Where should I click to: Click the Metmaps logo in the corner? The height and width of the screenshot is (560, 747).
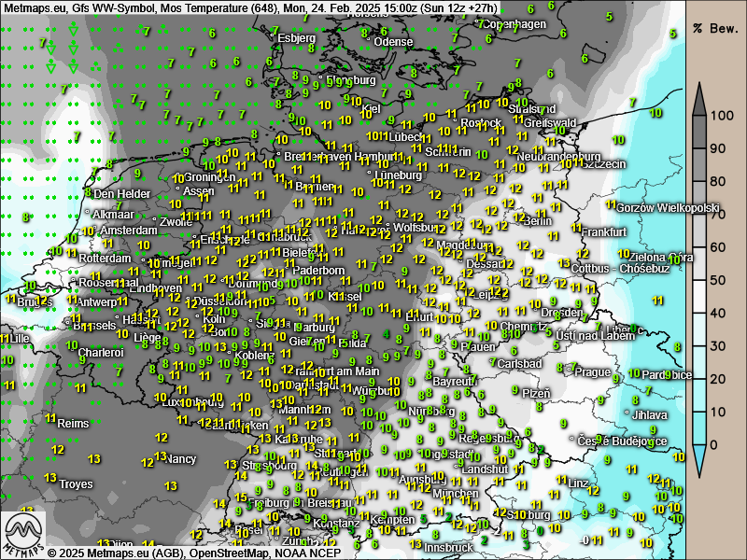(x=25, y=533)
